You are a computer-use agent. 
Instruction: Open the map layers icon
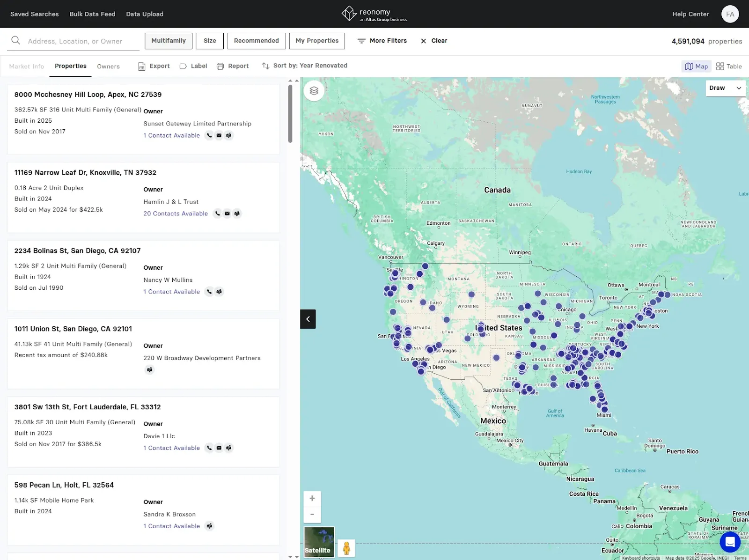[x=314, y=91]
